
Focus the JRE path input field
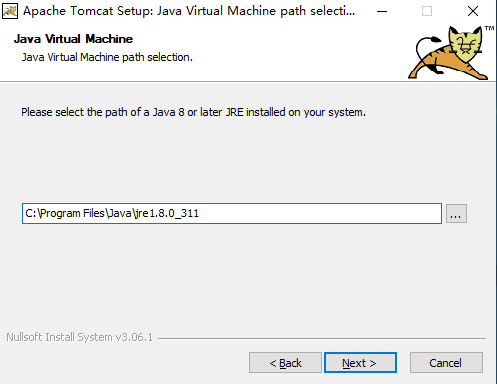point(232,213)
